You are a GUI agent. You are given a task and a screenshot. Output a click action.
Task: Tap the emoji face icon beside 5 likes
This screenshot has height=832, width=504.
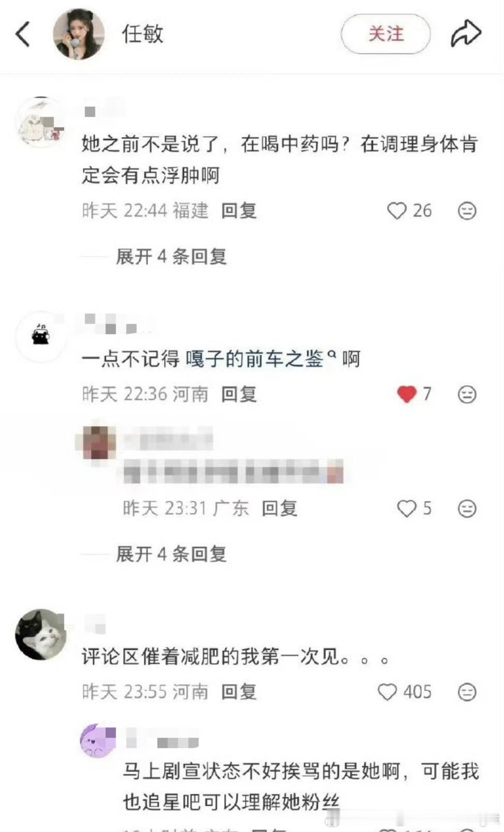[467, 509]
